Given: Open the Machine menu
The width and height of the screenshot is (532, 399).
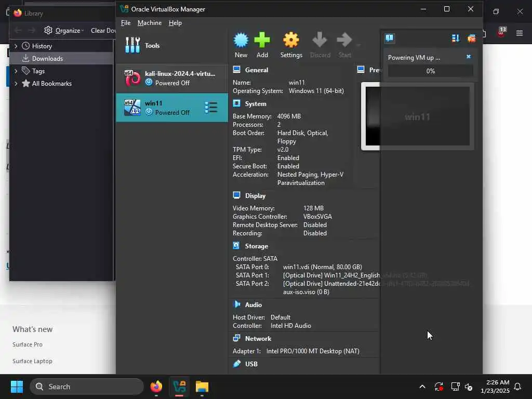Looking at the screenshot, I should point(150,23).
